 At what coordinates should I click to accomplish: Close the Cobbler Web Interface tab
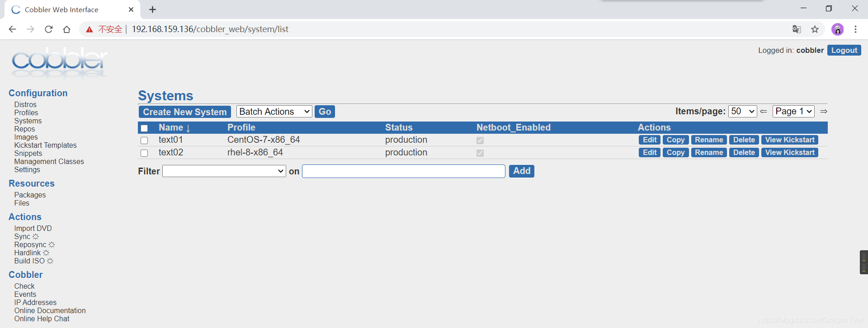[x=131, y=9]
